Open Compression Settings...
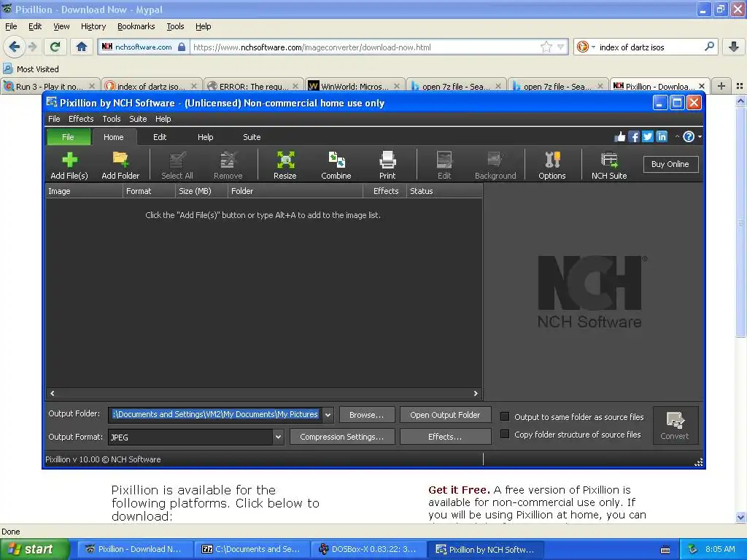 click(341, 437)
